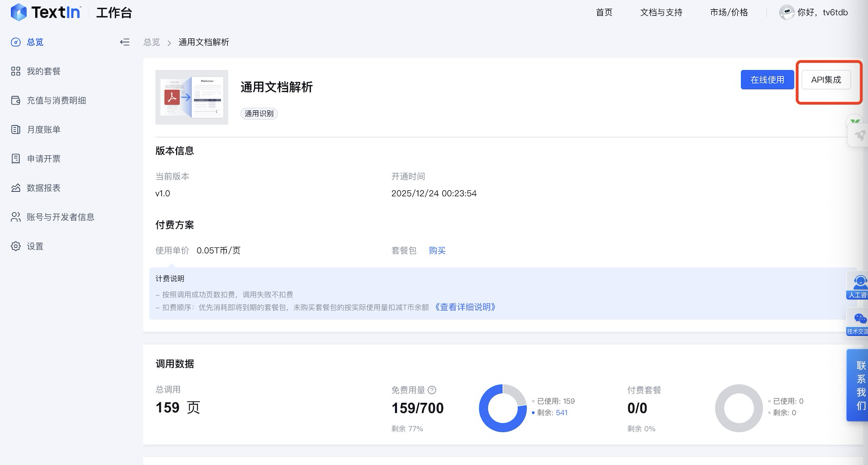Open the 《查看详细说明》 link
868x465 pixels.
pyautogui.click(x=465, y=307)
